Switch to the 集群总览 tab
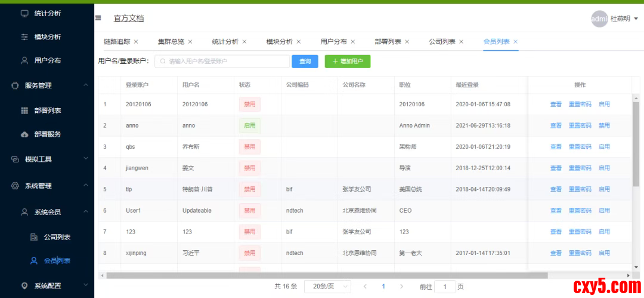The height and width of the screenshot is (298, 644). coord(171,42)
